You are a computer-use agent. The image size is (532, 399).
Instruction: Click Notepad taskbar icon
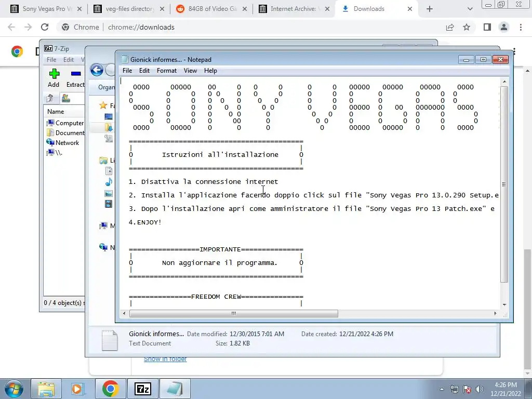(175, 389)
